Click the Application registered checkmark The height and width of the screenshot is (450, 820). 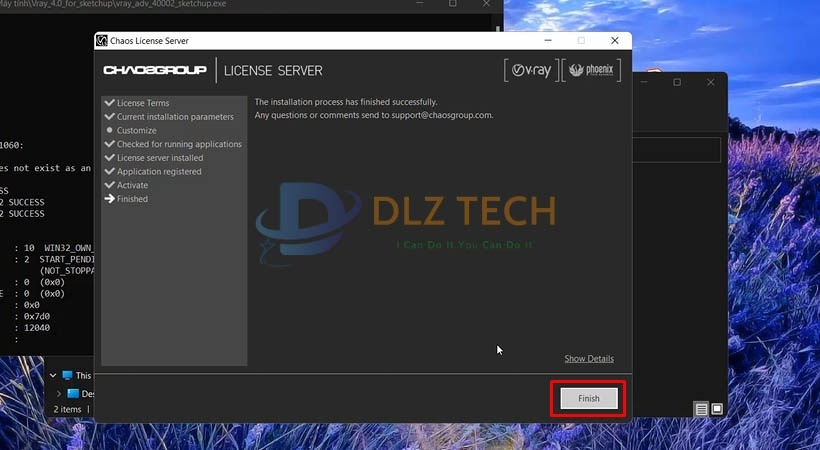click(x=109, y=172)
